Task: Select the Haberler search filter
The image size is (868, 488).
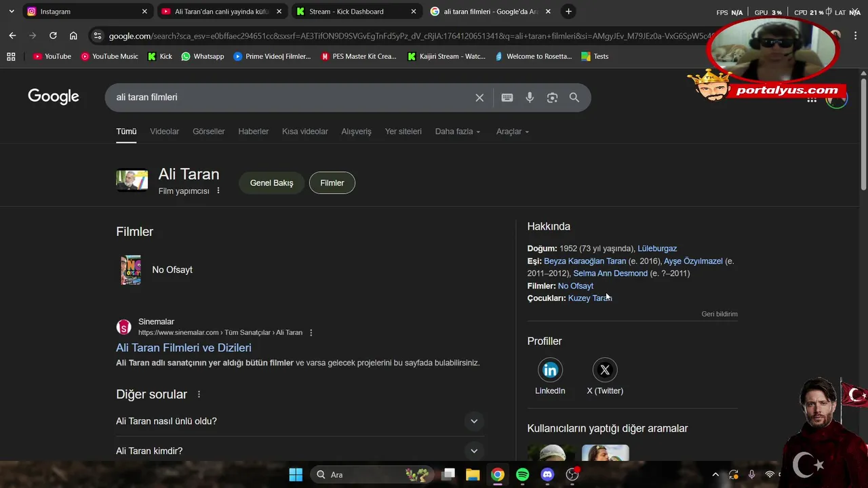Action: pyautogui.click(x=254, y=131)
